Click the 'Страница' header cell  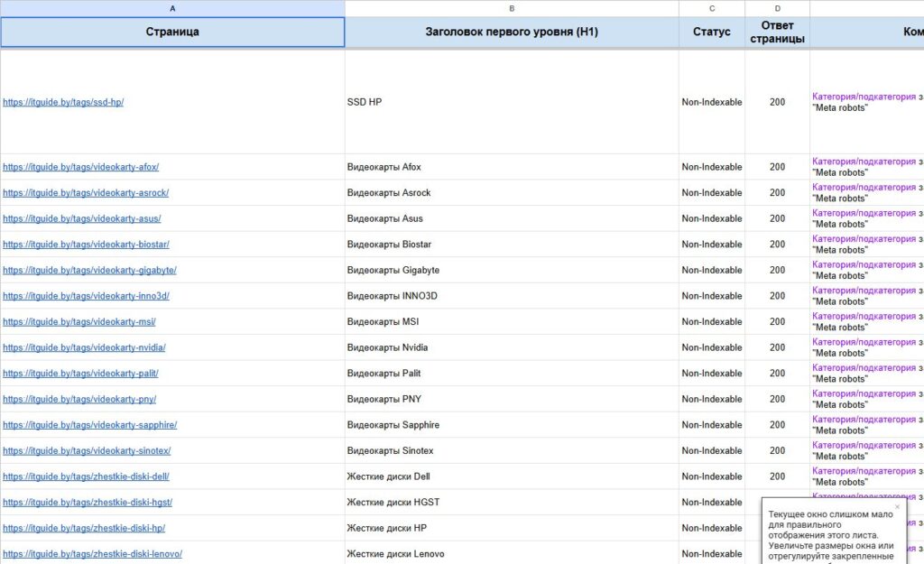(x=172, y=32)
